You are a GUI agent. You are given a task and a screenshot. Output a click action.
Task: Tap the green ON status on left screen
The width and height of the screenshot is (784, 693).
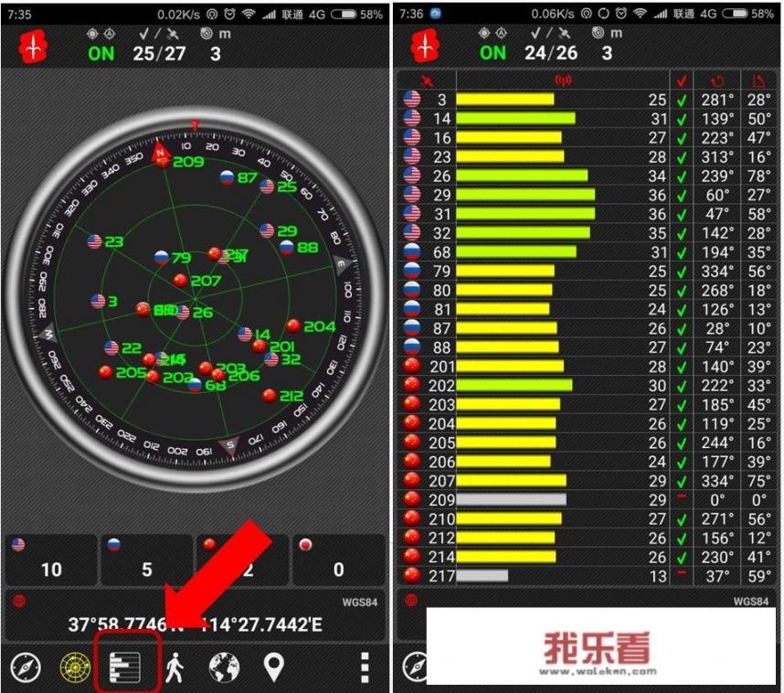coord(101,54)
